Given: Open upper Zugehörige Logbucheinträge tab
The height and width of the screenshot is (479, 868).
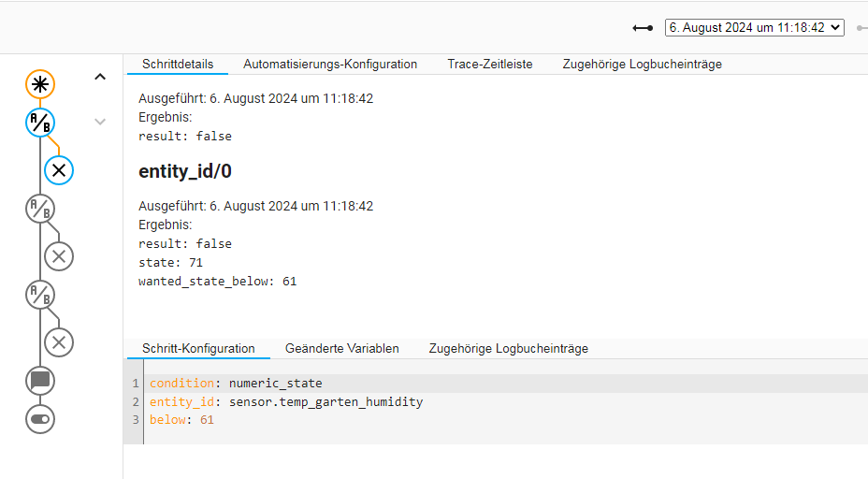Looking at the screenshot, I should [643, 65].
